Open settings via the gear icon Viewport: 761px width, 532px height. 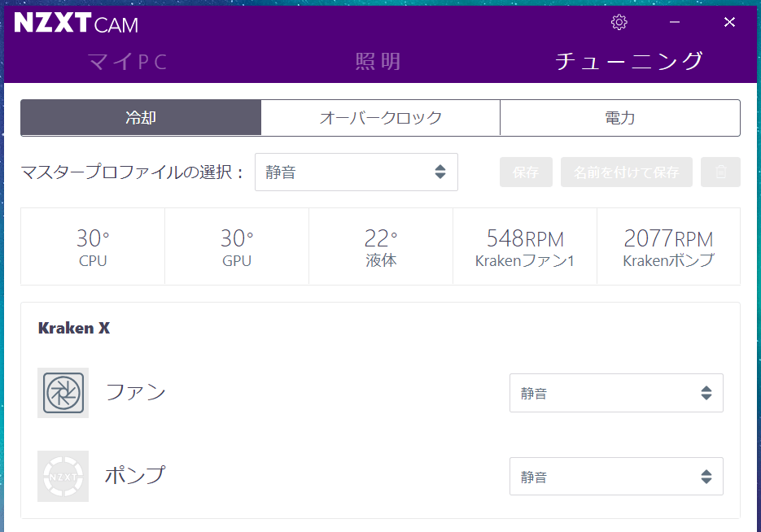(x=619, y=22)
